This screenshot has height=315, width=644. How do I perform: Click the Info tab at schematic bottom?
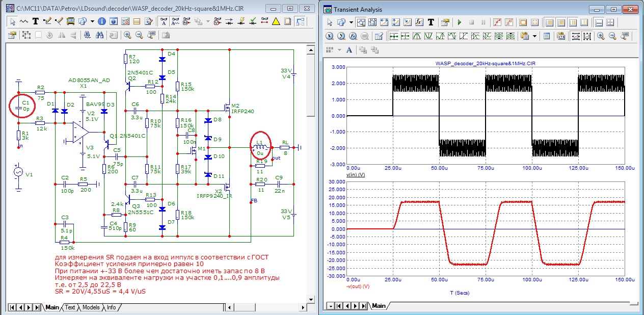pos(111,307)
